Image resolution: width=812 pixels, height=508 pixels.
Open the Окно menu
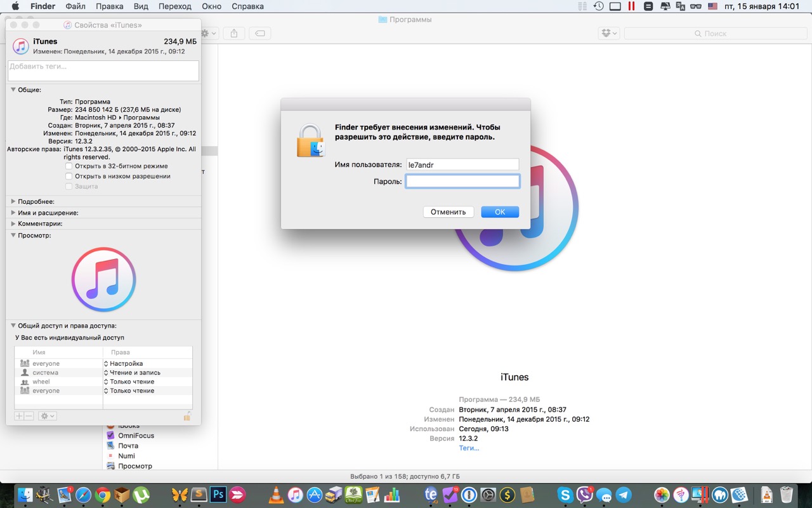pyautogui.click(x=211, y=6)
